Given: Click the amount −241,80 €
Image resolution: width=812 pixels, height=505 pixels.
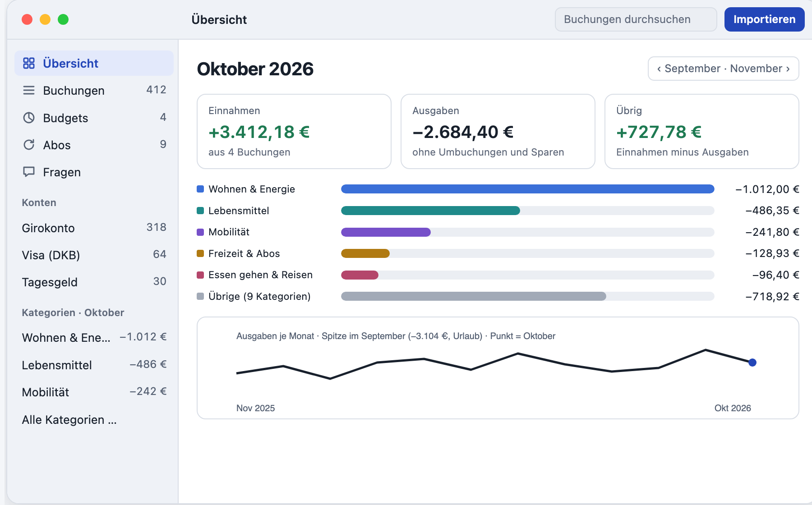Looking at the screenshot, I should coord(772,232).
